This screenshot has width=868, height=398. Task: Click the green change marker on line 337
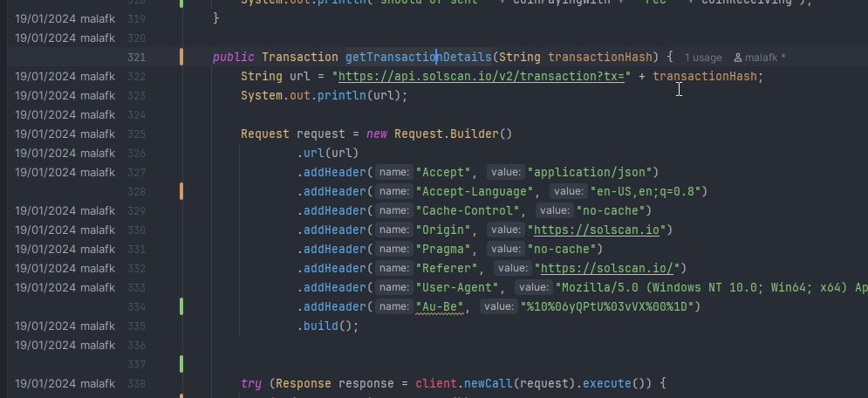(x=181, y=364)
